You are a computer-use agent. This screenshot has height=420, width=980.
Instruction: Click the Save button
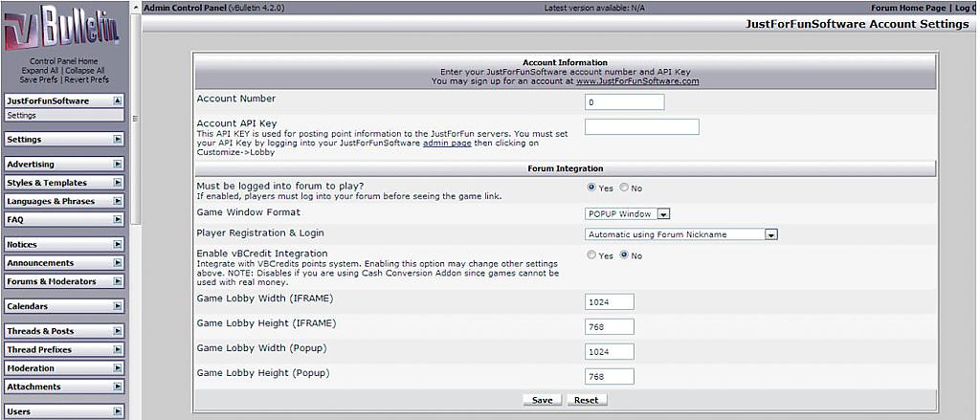click(x=542, y=400)
